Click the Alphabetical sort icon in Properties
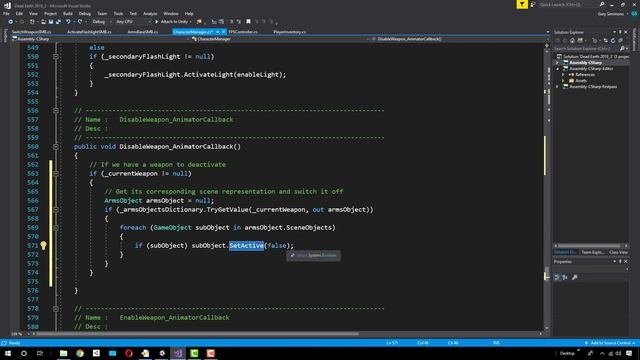The width and height of the screenshot is (640, 360). click(565, 277)
